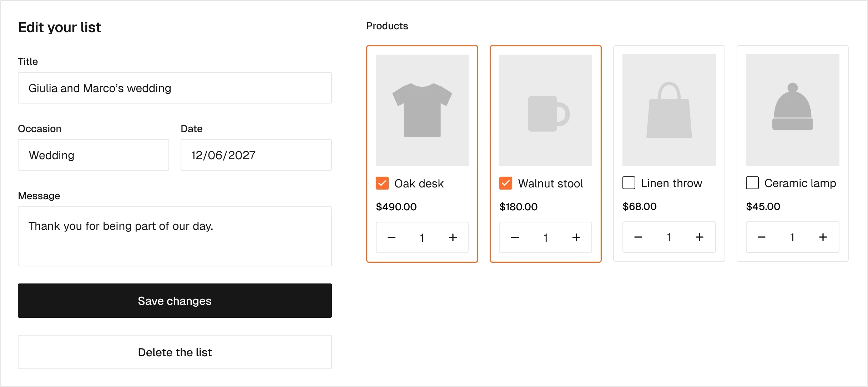Increase Oak desk quantity with plus icon
The width and height of the screenshot is (868, 387).
tap(453, 237)
